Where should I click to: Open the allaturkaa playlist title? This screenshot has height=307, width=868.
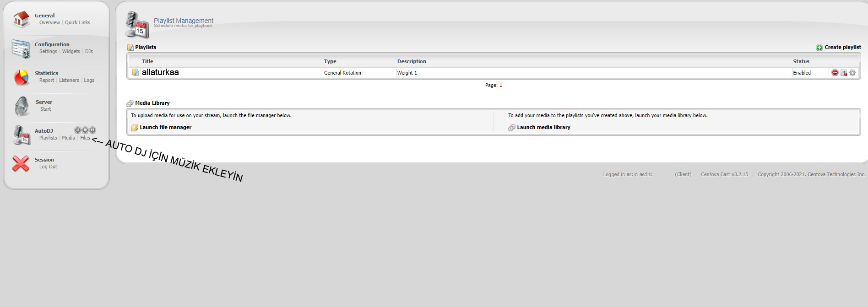click(x=160, y=72)
